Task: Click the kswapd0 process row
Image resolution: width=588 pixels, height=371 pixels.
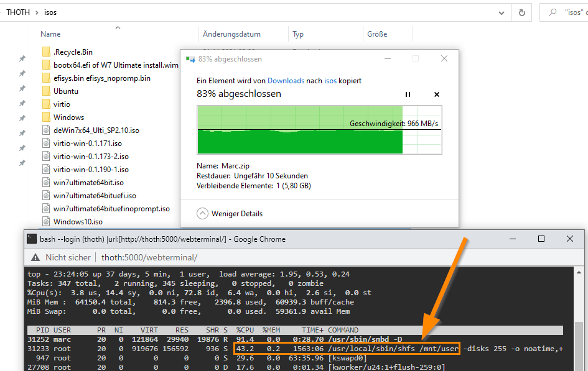Action: pos(295,358)
